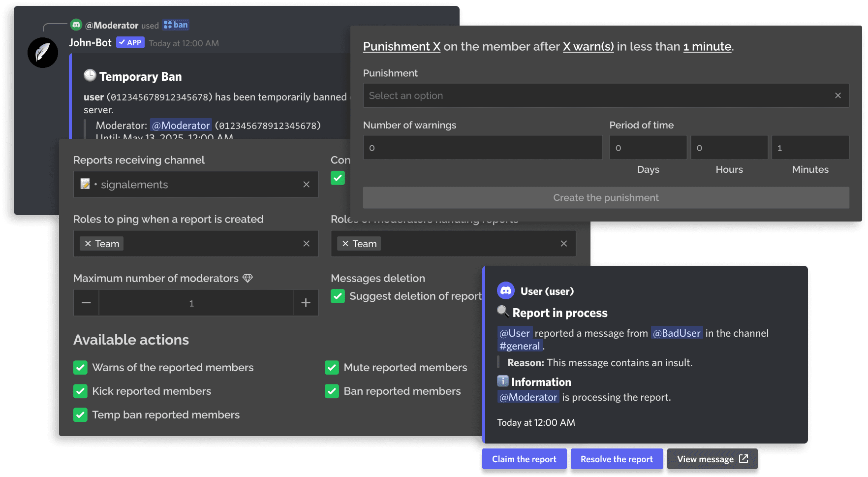Click John-Bot's feather avatar

[43, 53]
